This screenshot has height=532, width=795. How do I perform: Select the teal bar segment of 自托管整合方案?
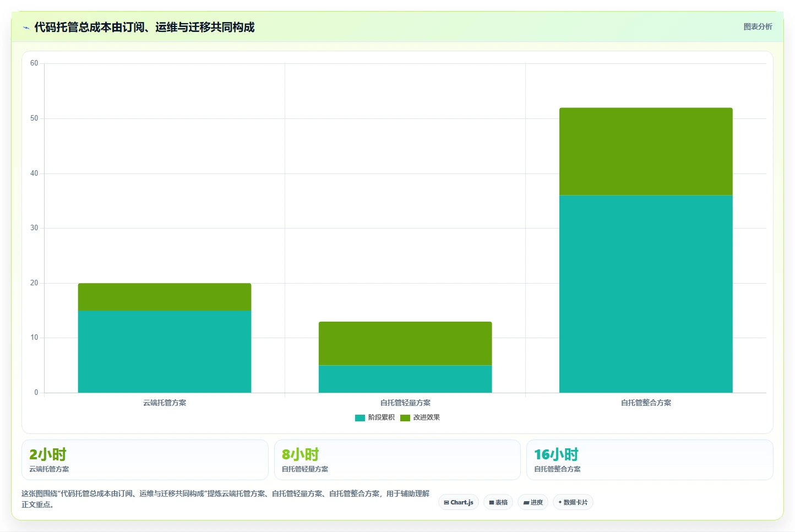point(646,294)
